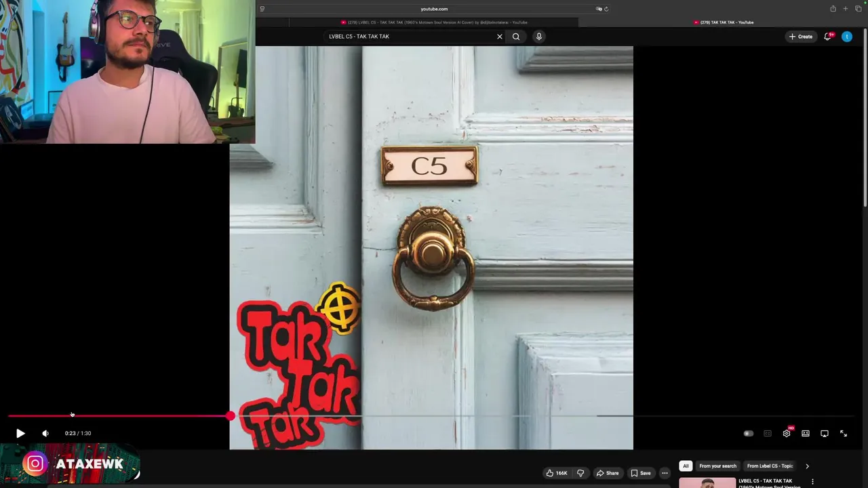Click the Create button

point(801,37)
